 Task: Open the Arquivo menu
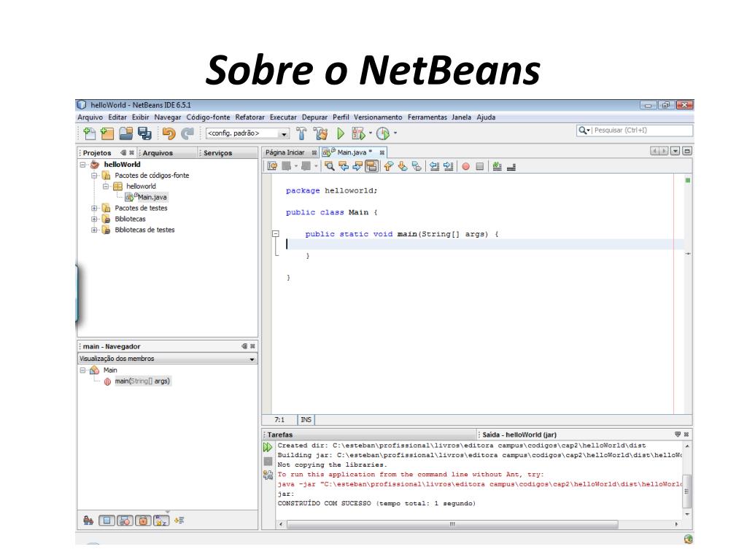click(x=90, y=117)
